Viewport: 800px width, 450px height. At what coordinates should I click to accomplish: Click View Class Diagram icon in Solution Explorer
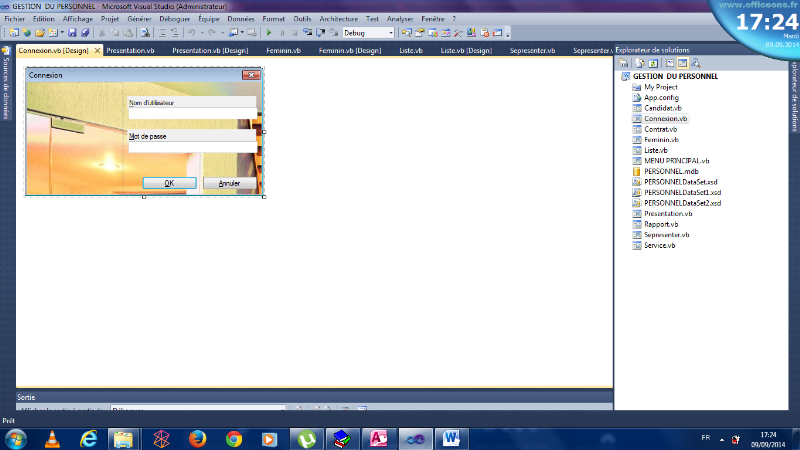pos(696,63)
